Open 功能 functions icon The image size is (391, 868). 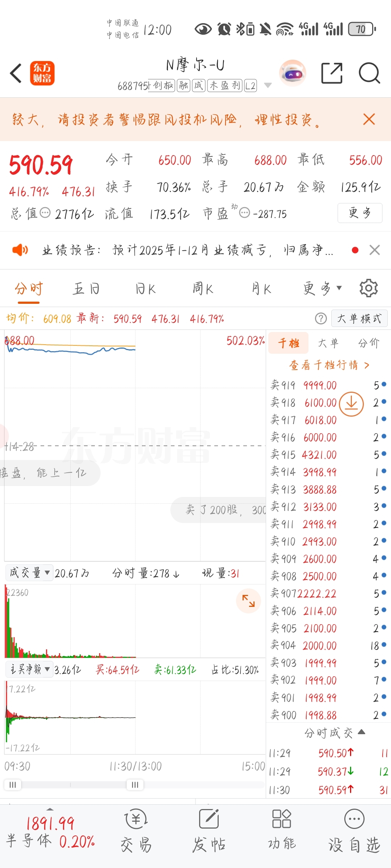click(282, 831)
